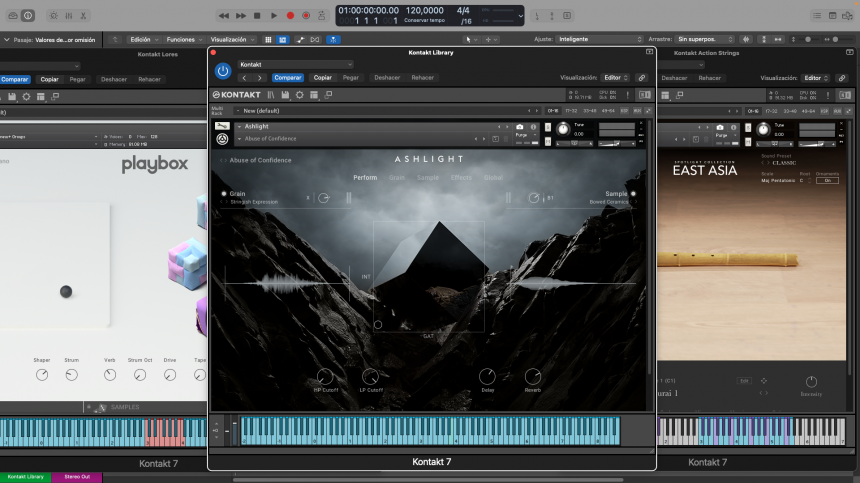Open Logic Editors scissors icon
This screenshot has width=860, height=483.
(x=83, y=16)
